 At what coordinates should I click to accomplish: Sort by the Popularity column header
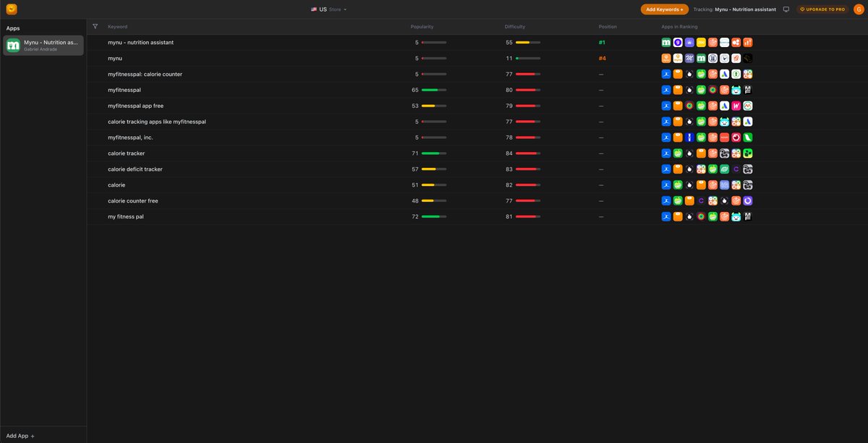pos(422,27)
